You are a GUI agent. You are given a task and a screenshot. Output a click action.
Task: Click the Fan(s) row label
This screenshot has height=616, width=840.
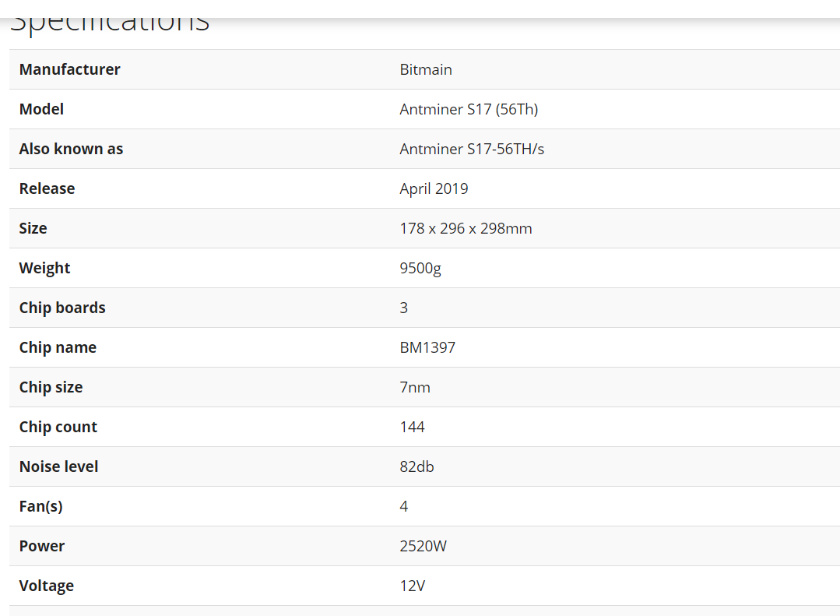click(x=40, y=506)
